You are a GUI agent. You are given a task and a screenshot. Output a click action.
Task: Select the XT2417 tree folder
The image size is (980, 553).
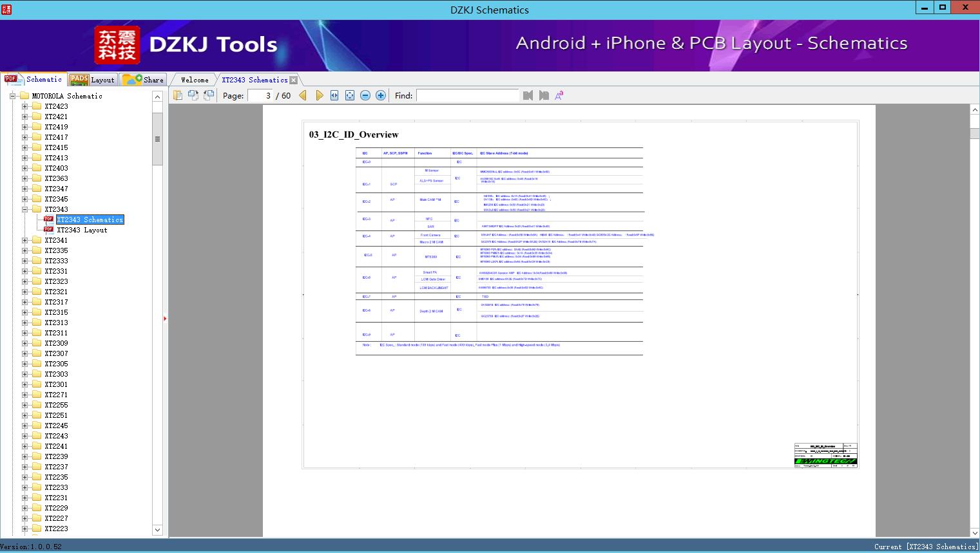56,137
